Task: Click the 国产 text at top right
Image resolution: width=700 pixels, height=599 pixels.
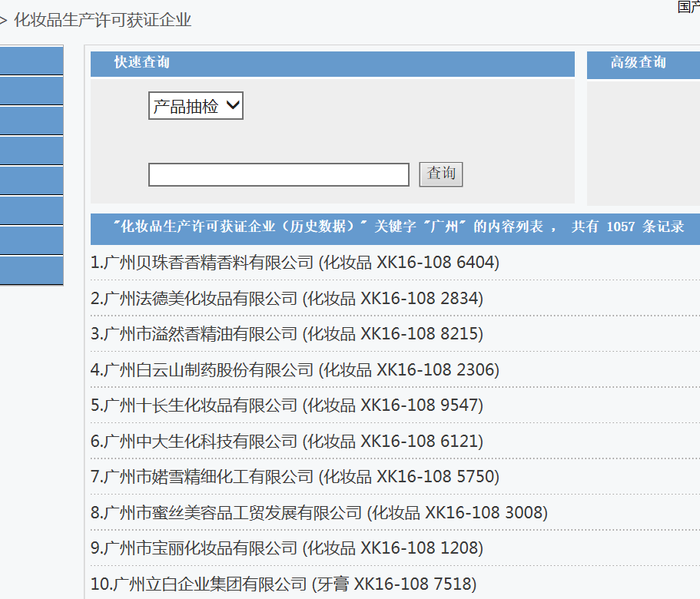Action: (688, 7)
